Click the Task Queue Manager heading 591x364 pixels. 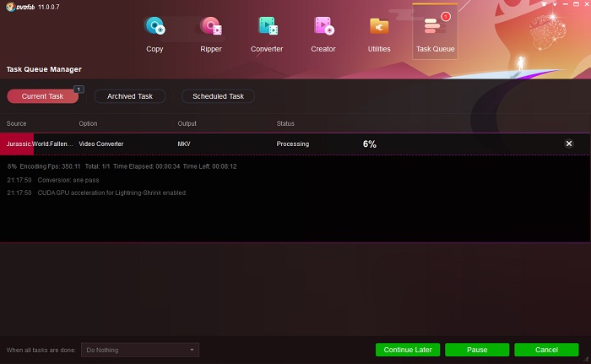tap(44, 69)
